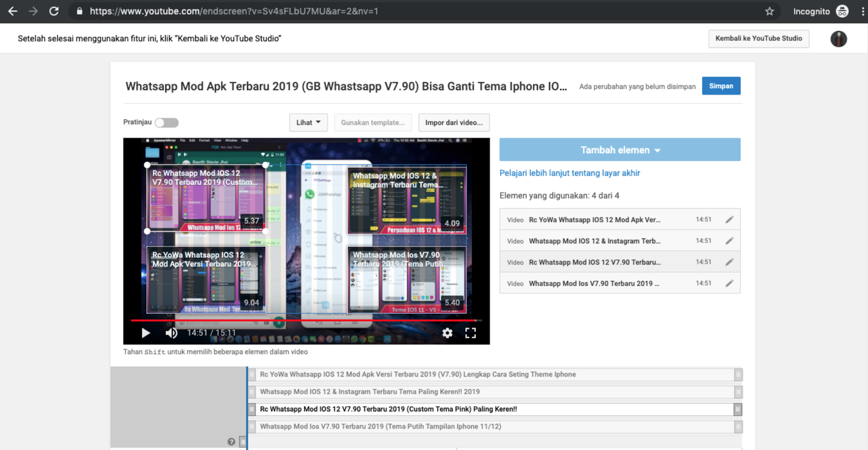Click the video title heading text

346,87
